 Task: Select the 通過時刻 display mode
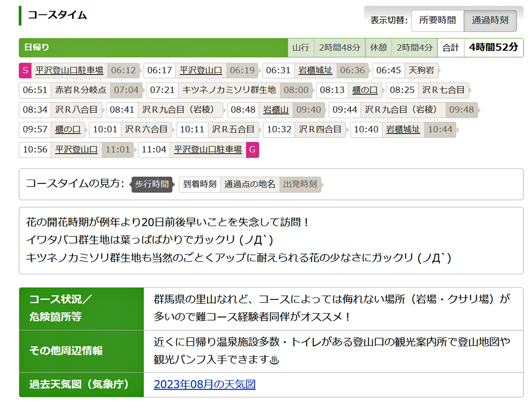point(490,20)
